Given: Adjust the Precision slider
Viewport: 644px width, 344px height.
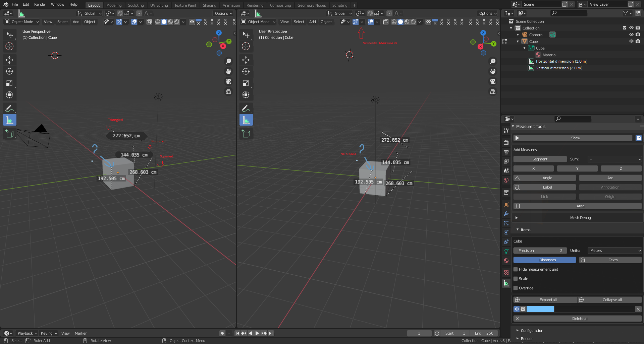Looking at the screenshot, I should pos(540,251).
